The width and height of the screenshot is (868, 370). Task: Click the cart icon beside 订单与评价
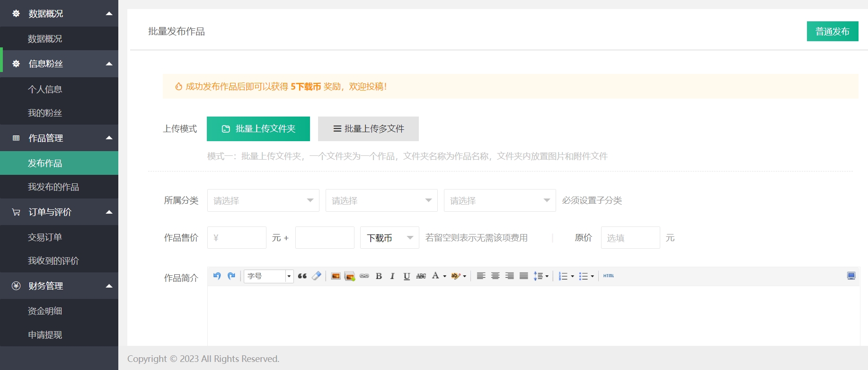point(16,212)
